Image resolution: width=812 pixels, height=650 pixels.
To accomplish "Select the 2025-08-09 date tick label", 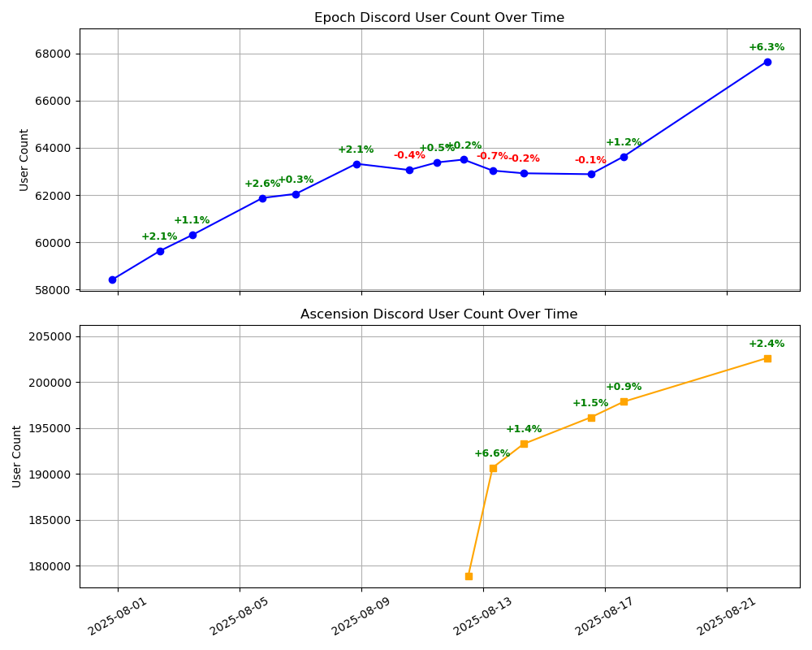I will click(361, 616).
